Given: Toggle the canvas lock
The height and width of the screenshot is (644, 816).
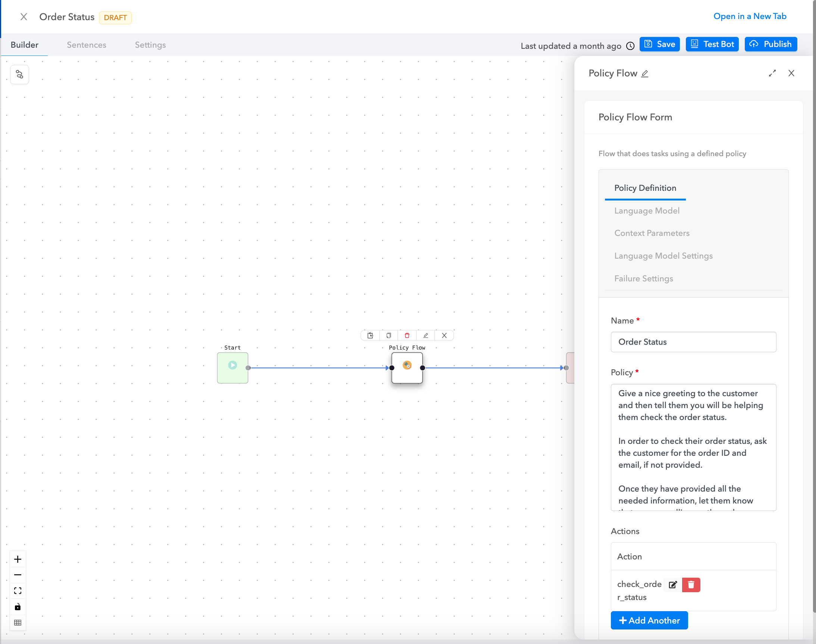Looking at the screenshot, I should tap(18, 607).
